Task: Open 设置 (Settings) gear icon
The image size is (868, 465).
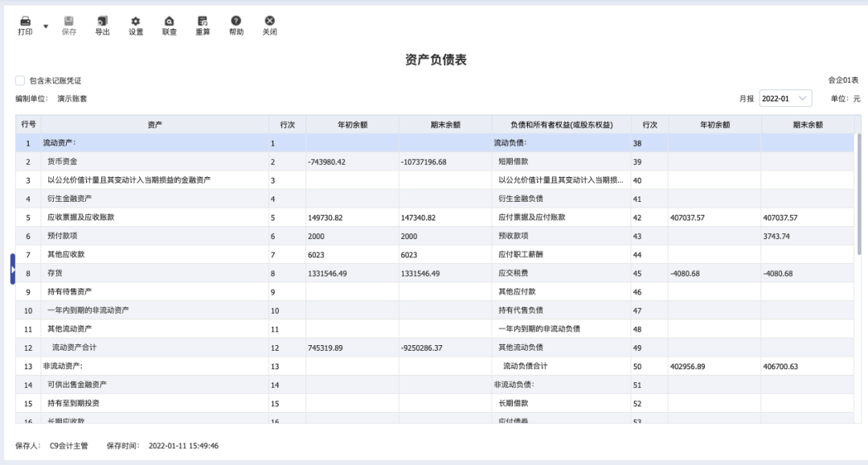Action: coord(136,21)
